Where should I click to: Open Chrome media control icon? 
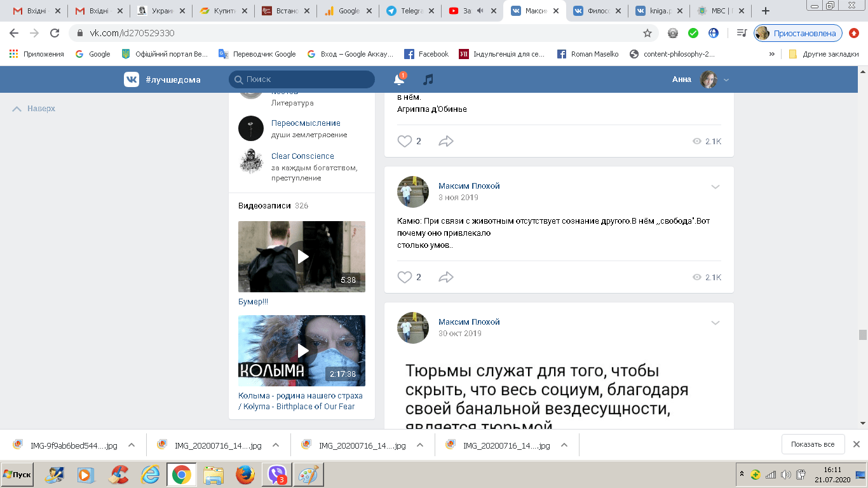[x=741, y=33]
